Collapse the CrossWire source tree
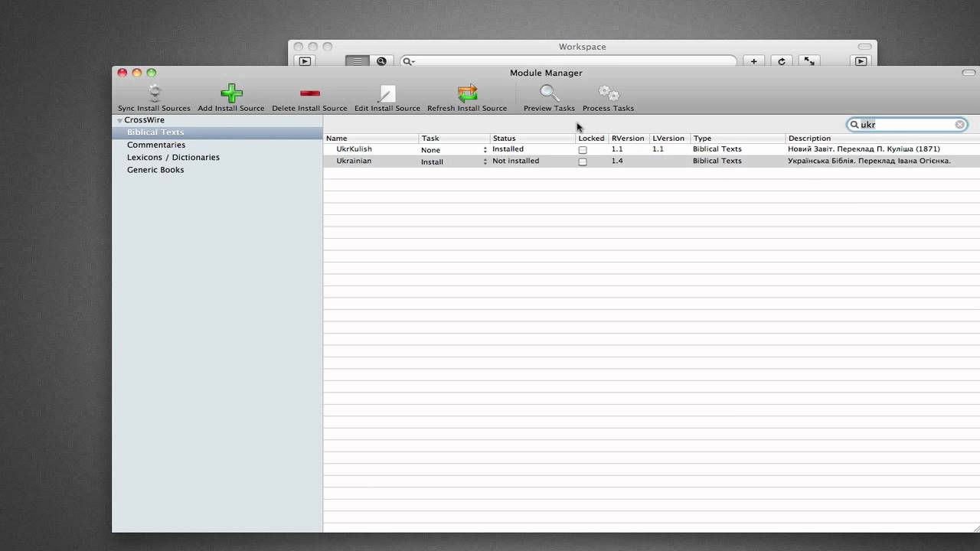The height and width of the screenshot is (551, 980). (x=119, y=121)
